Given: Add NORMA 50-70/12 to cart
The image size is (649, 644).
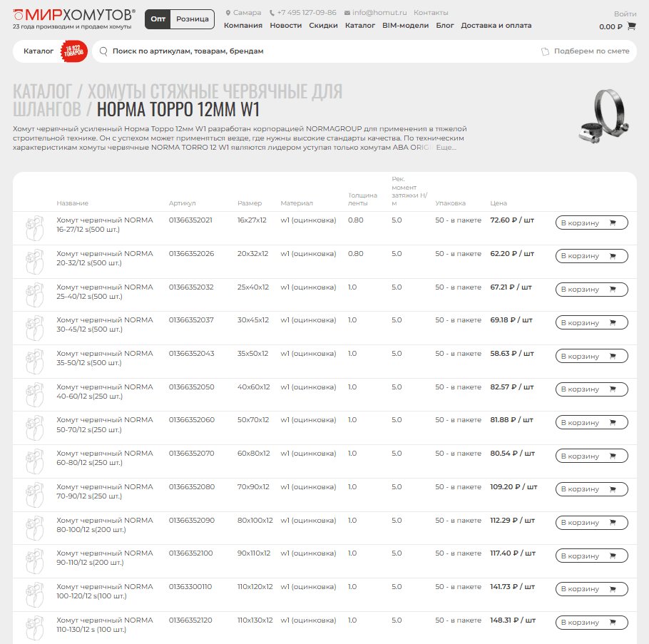Looking at the screenshot, I should tap(591, 423).
